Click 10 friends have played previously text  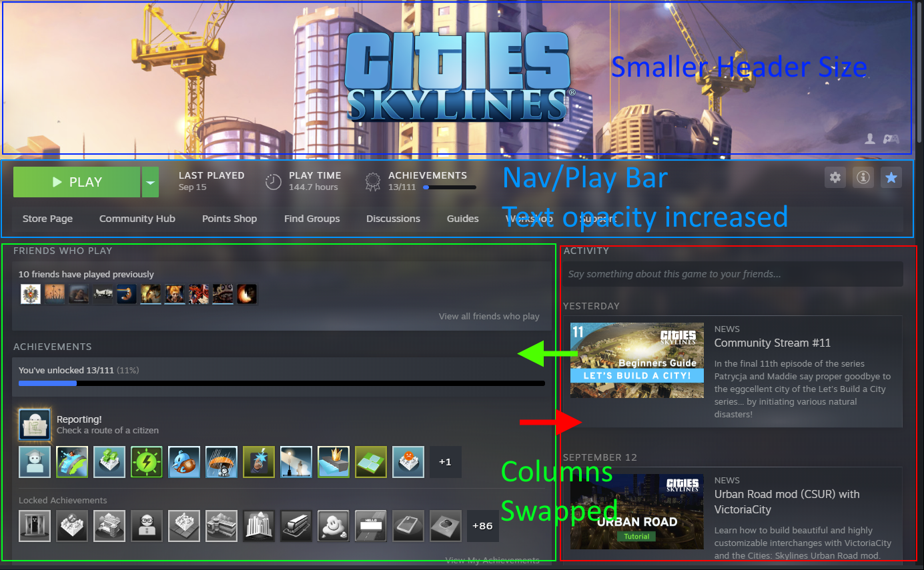coord(86,274)
